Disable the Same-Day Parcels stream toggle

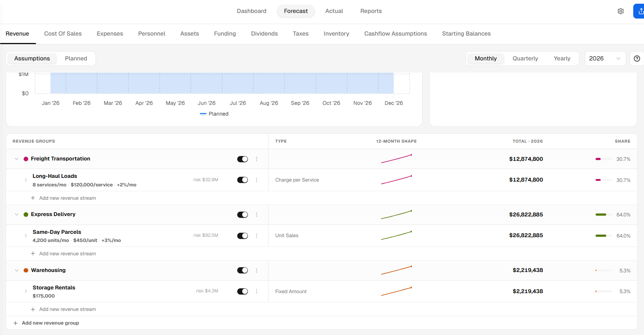pyautogui.click(x=243, y=236)
